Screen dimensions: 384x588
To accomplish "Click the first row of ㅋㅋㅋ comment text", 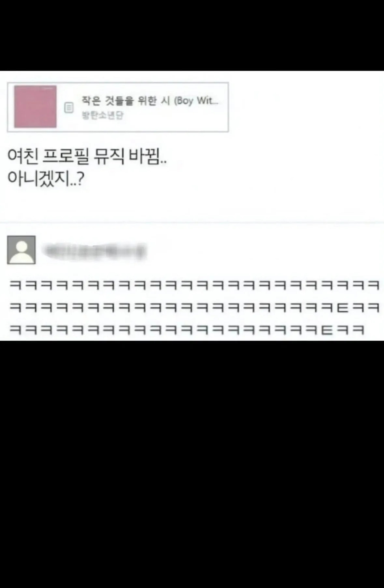I will [194, 285].
